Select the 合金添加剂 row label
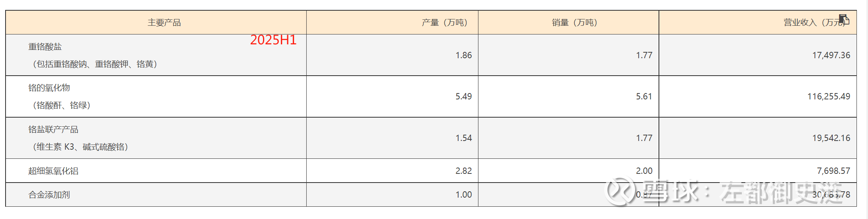This screenshot has height=219, width=868. coord(49,195)
